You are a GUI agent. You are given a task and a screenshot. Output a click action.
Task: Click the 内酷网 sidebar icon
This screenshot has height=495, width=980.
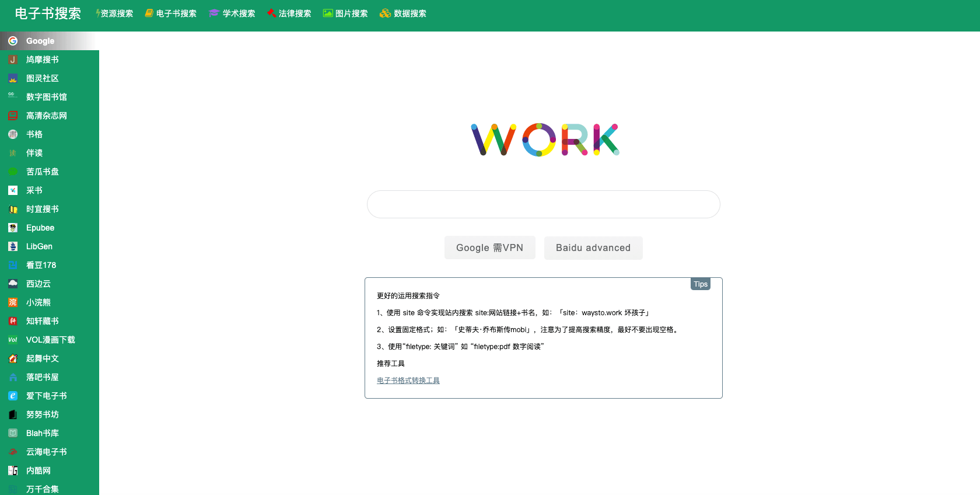(x=13, y=470)
